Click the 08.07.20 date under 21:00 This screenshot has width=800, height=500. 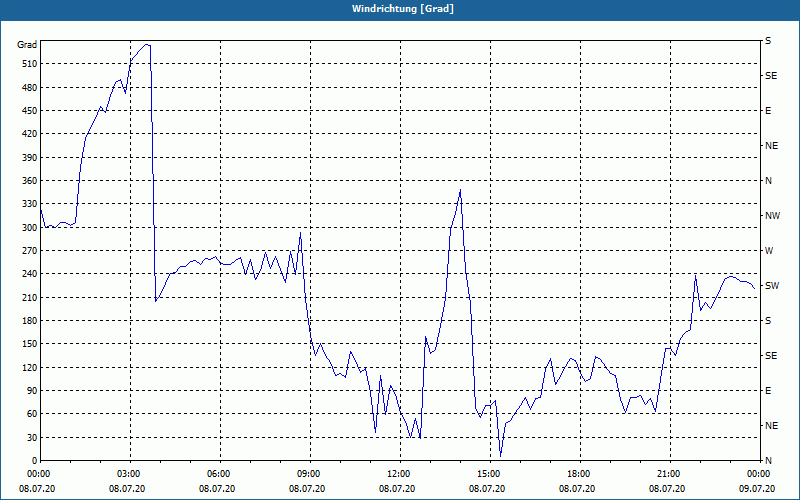click(x=667, y=489)
